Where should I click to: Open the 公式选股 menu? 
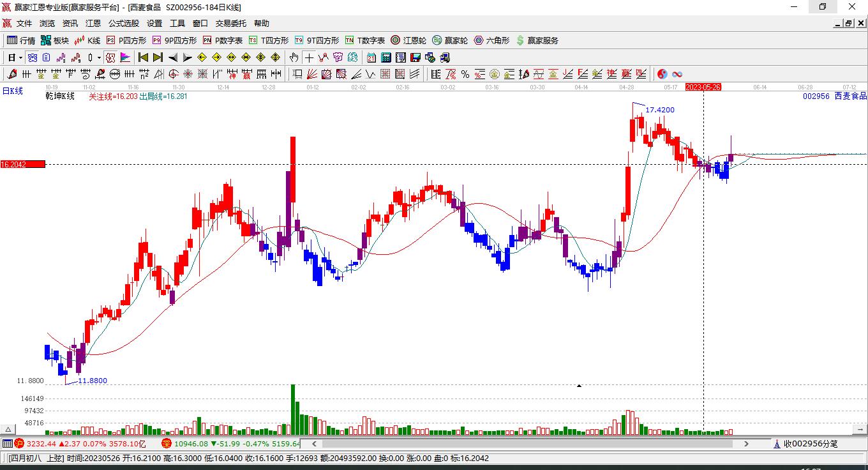pos(123,24)
